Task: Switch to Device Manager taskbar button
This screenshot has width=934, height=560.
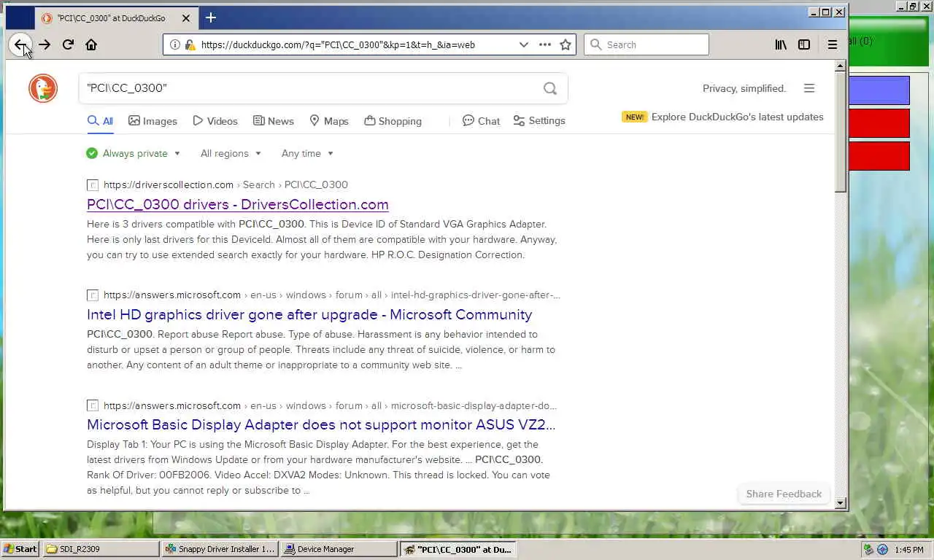Action: pyautogui.click(x=339, y=549)
